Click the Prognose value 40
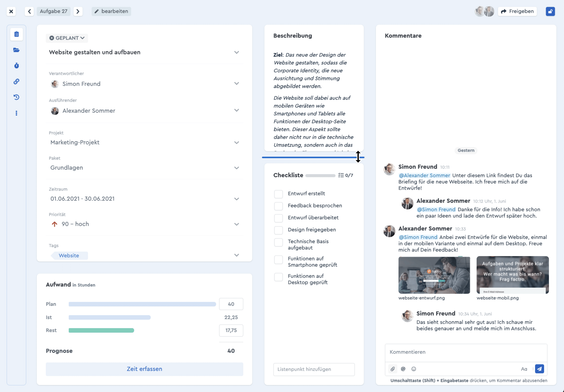The width and height of the screenshot is (564, 392). (x=231, y=351)
